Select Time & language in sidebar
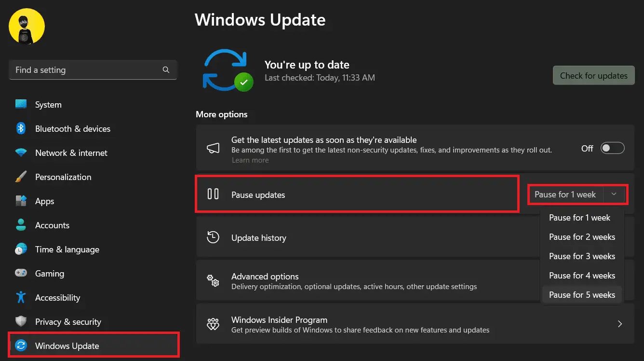This screenshot has width=644, height=361. pyautogui.click(x=67, y=250)
